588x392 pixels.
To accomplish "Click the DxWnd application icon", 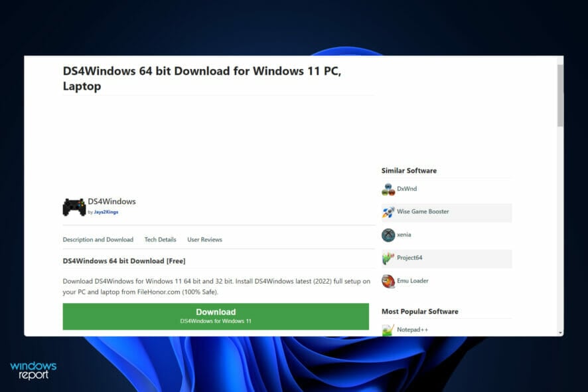I will pos(387,189).
